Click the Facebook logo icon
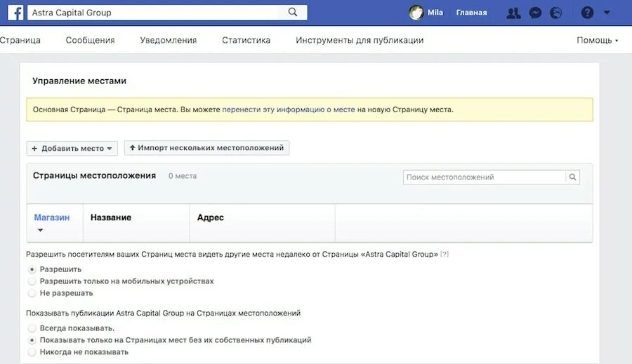The height and width of the screenshot is (364, 632). [x=15, y=13]
